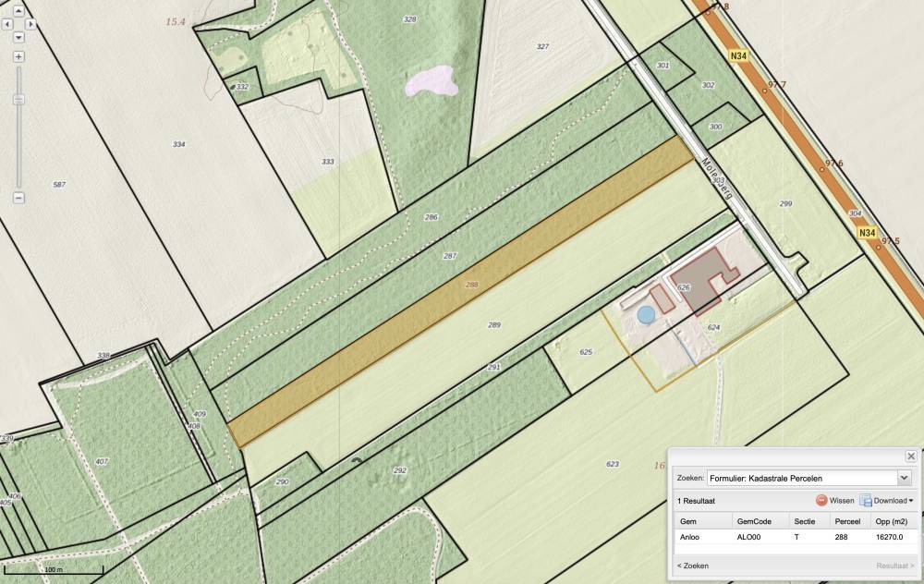Sort by the Opp (m2) column header
This screenshot has width=924, height=584.
pos(893,521)
